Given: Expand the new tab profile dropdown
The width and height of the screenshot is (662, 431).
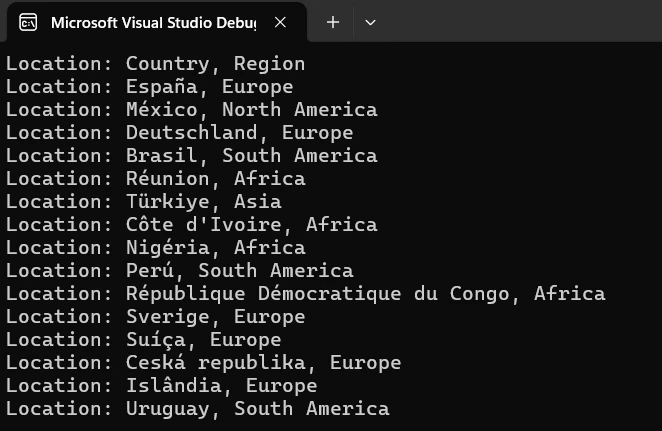Looking at the screenshot, I should tap(370, 22).
